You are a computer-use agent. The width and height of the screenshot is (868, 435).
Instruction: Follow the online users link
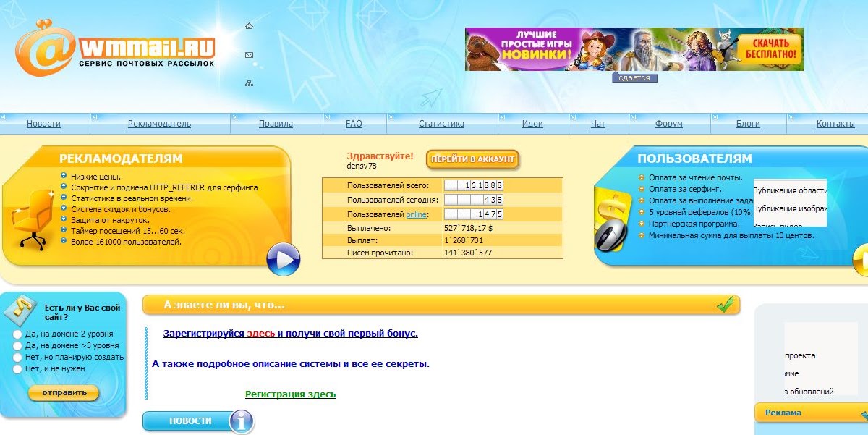[416, 214]
